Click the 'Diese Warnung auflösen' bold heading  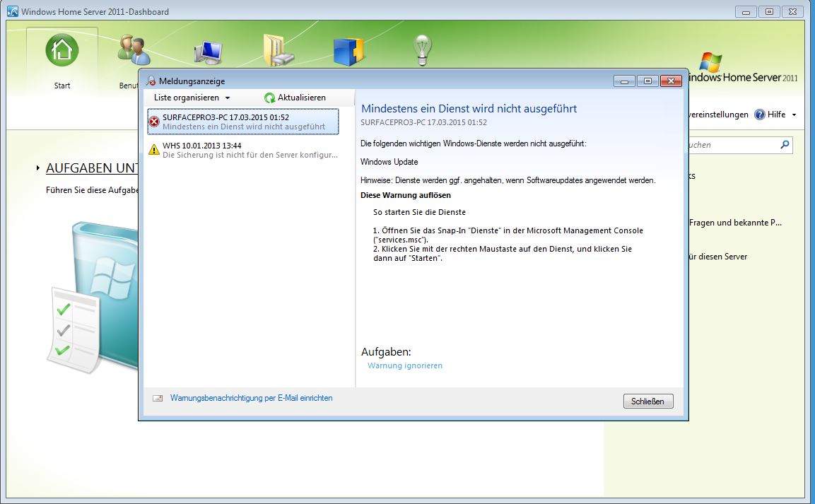406,195
